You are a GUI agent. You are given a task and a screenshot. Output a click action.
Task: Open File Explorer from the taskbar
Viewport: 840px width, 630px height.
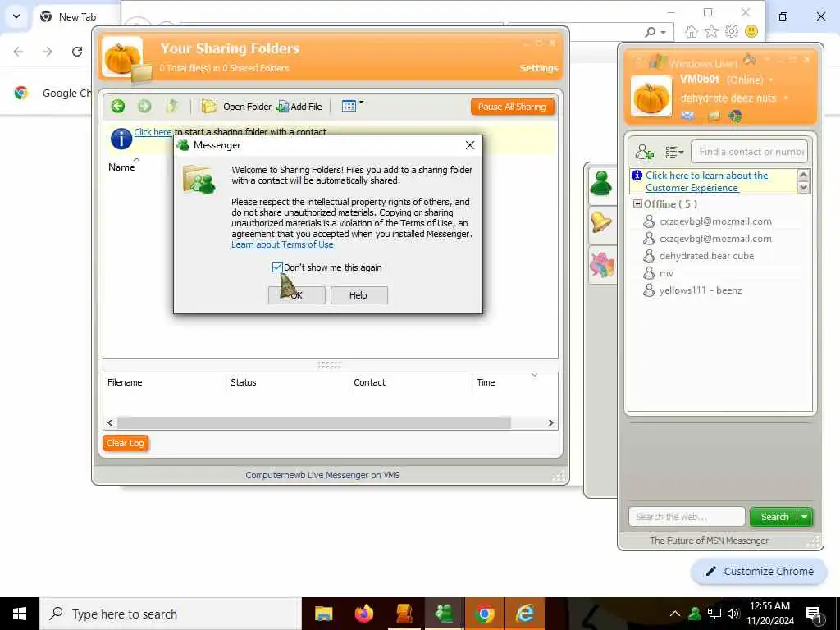(x=323, y=614)
